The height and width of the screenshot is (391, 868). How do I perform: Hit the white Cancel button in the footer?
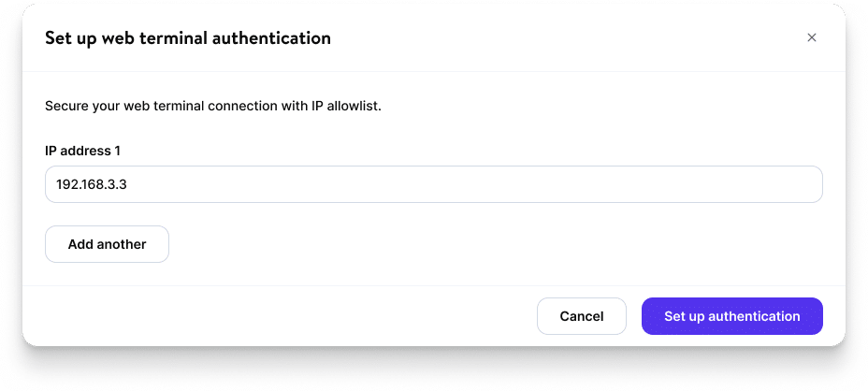pos(581,316)
